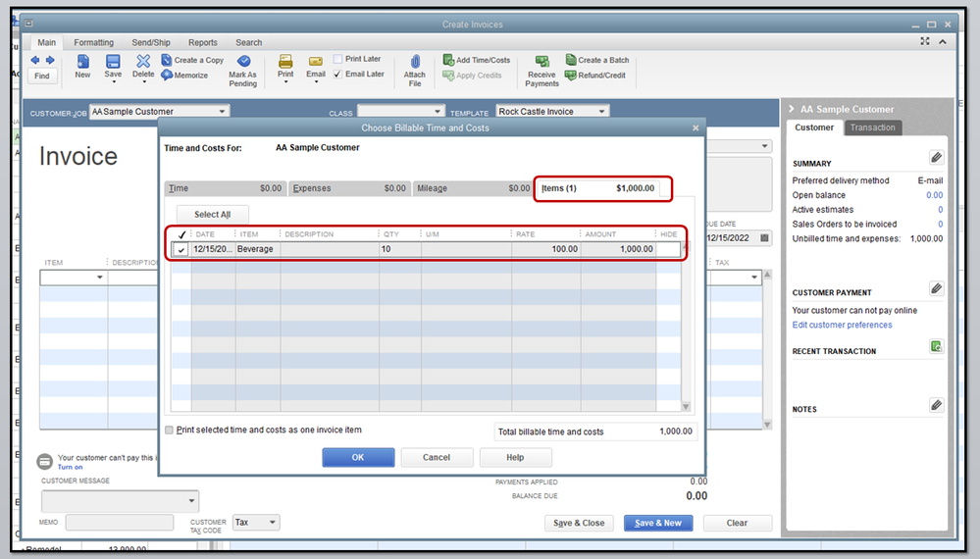980x559 pixels.
Task: Open invoice Item column dropdown
Action: tap(99, 278)
